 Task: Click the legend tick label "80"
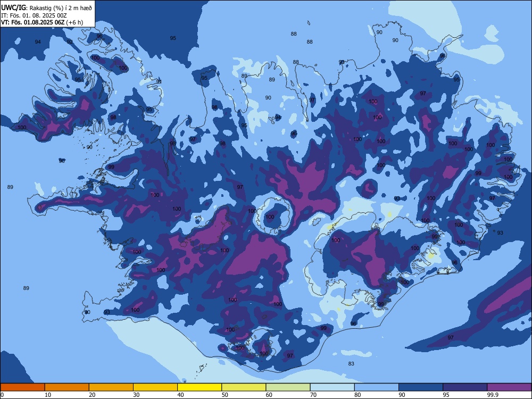tap(358, 395)
